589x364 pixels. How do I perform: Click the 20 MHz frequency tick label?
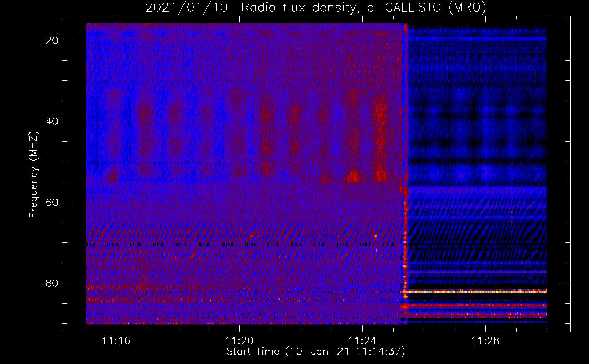tap(52, 40)
